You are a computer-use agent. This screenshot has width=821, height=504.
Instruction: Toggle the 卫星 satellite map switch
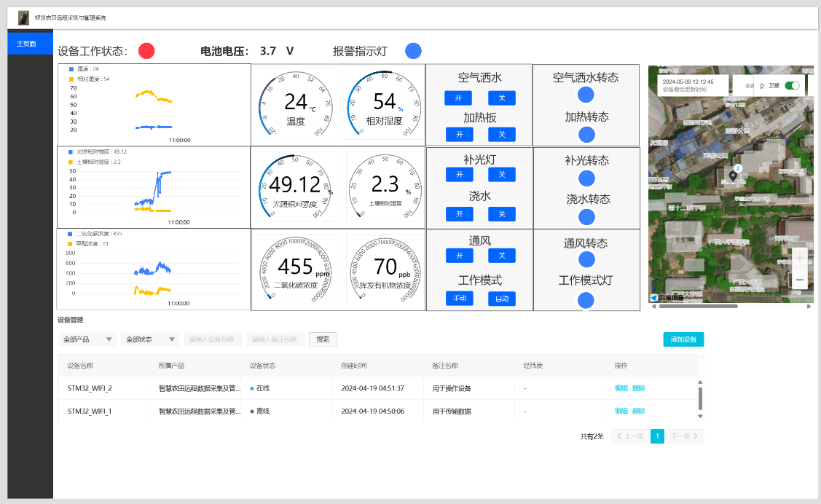[792, 85]
